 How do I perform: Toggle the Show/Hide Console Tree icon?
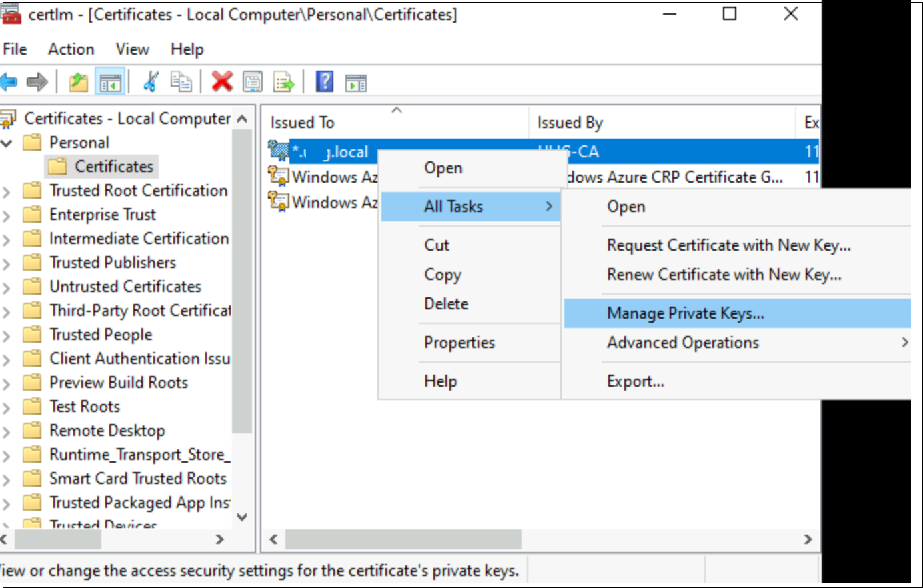pos(111,82)
